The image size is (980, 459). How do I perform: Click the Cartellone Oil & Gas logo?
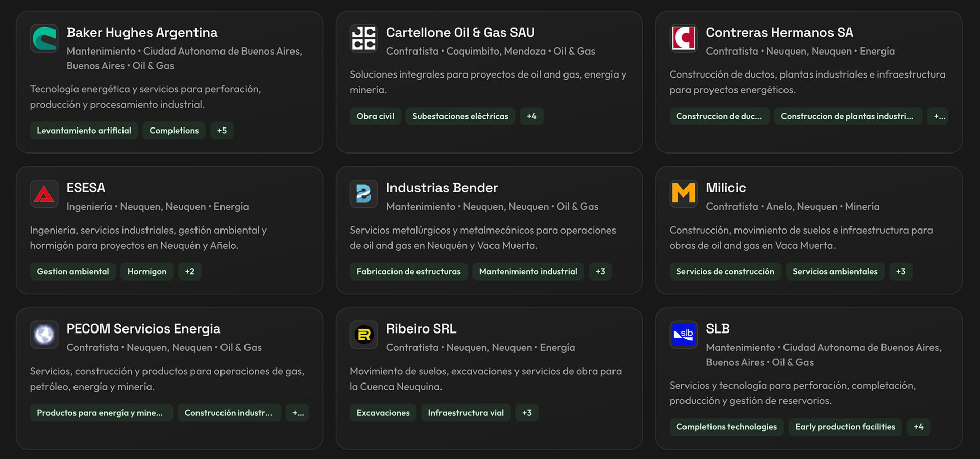pyautogui.click(x=363, y=38)
